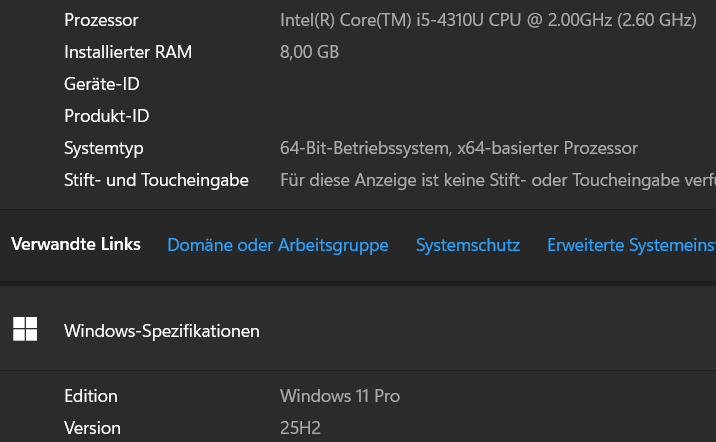Open the Erweiterte Systemeinstellungen link
The height and width of the screenshot is (442, 716).
tap(630, 245)
